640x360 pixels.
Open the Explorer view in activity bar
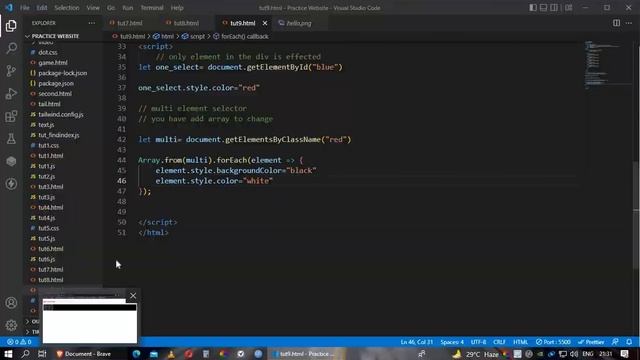[x=11, y=26]
